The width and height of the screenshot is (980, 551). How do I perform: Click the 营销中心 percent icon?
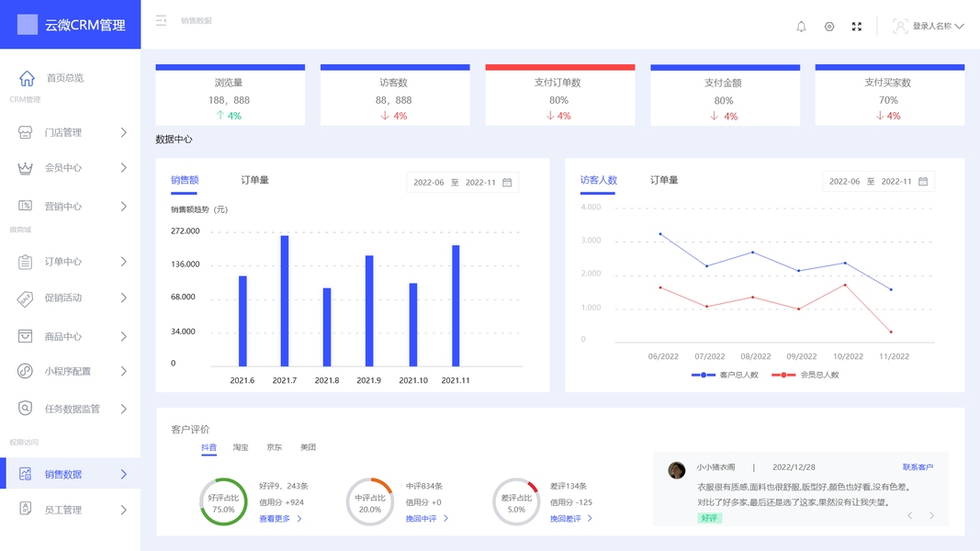coord(25,206)
